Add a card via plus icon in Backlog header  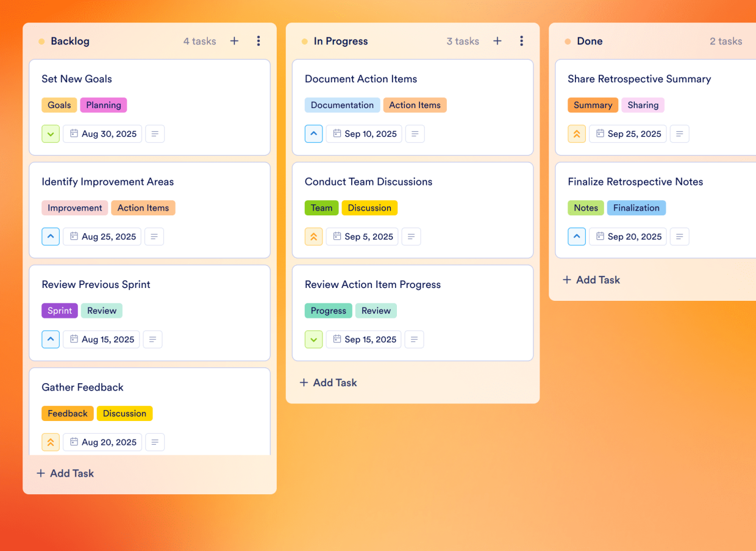point(234,41)
